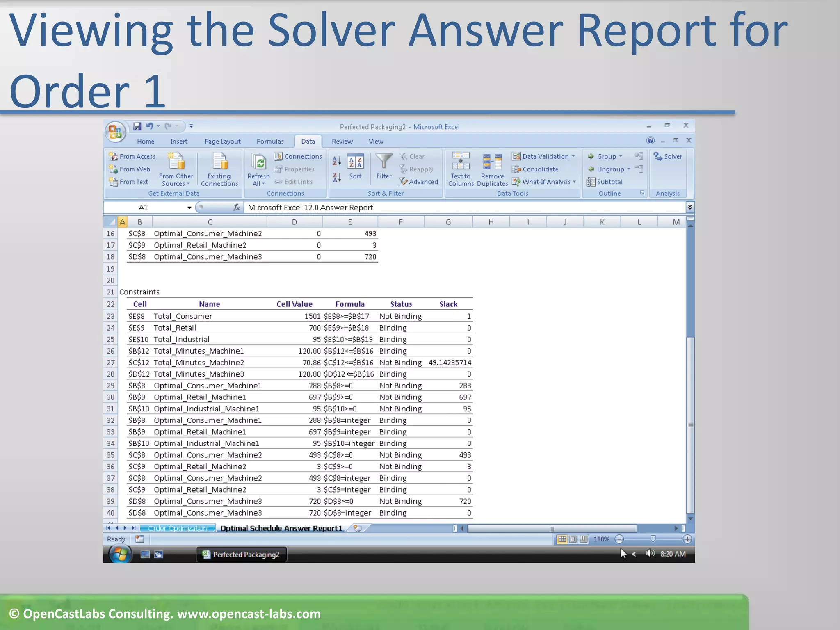Switch to Page Layout view in status bar
Image resolution: width=840 pixels, height=630 pixels.
click(573, 539)
